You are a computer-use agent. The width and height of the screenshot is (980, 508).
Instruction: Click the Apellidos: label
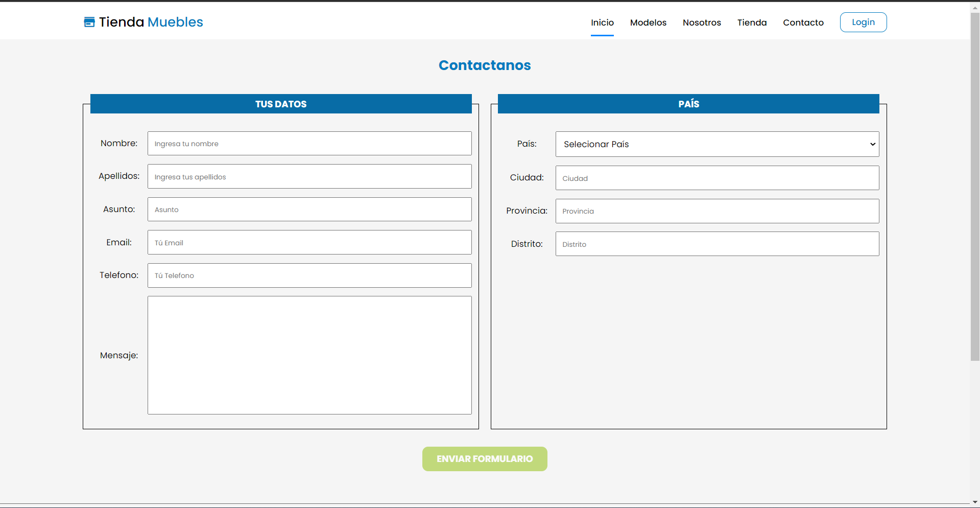pyautogui.click(x=119, y=176)
